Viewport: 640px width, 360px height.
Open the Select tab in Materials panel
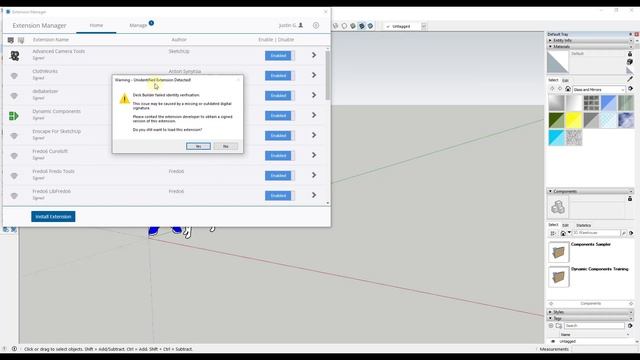pos(553,80)
